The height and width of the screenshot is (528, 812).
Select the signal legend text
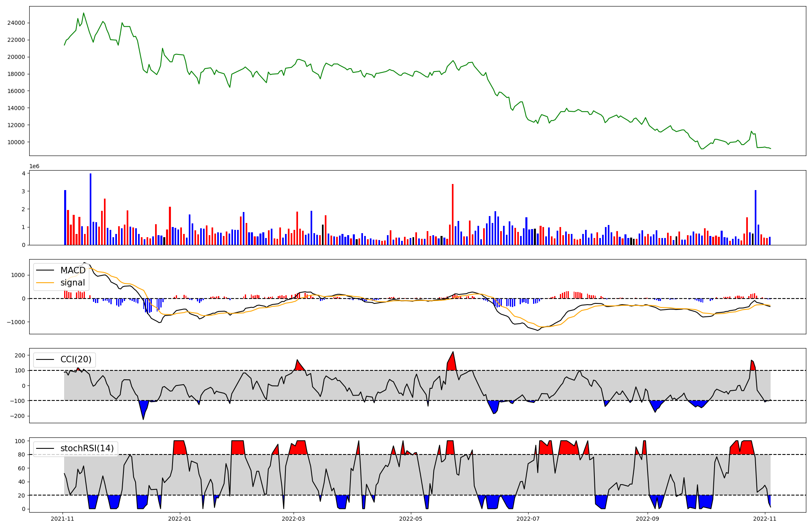(x=73, y=283)
